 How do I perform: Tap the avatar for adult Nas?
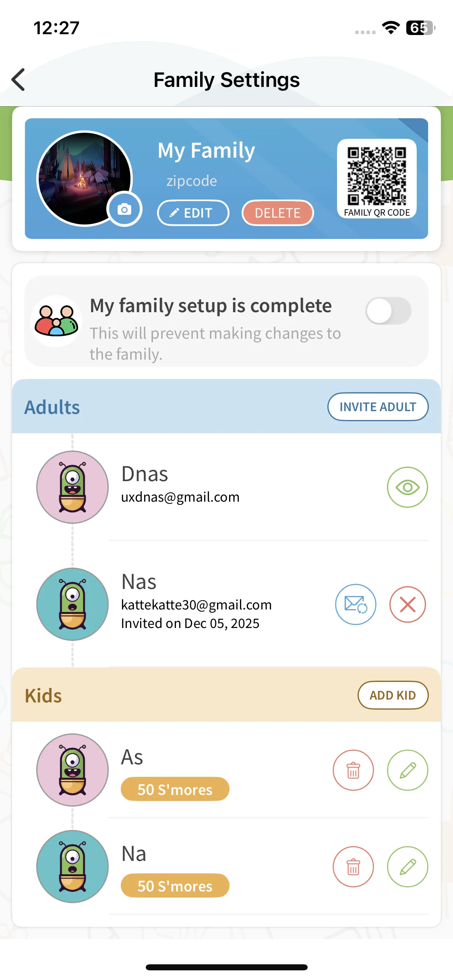[x=72, y=604]
